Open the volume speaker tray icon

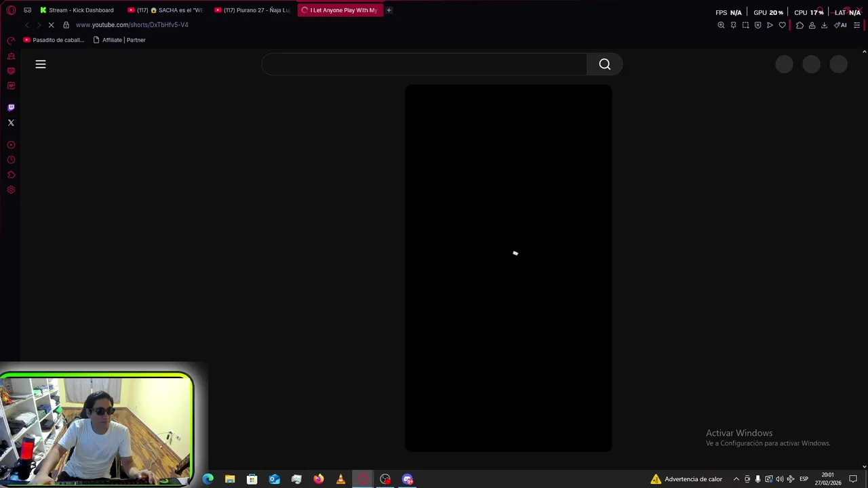(779, 479)
